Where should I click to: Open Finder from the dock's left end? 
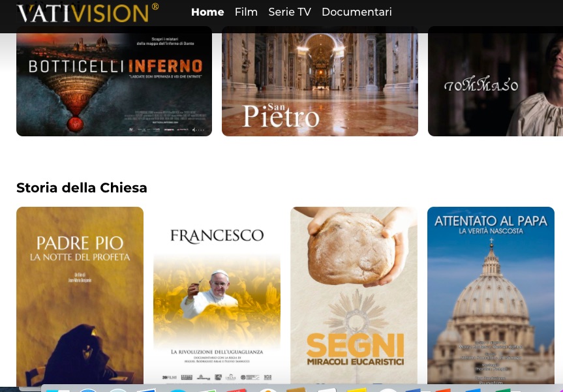(57, 390)
